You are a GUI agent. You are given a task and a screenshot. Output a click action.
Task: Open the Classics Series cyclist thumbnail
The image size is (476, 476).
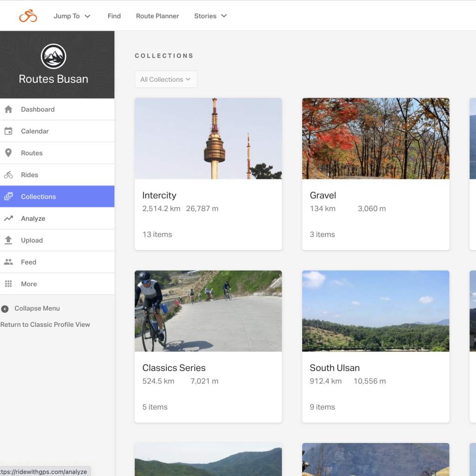tap(208, 311)
